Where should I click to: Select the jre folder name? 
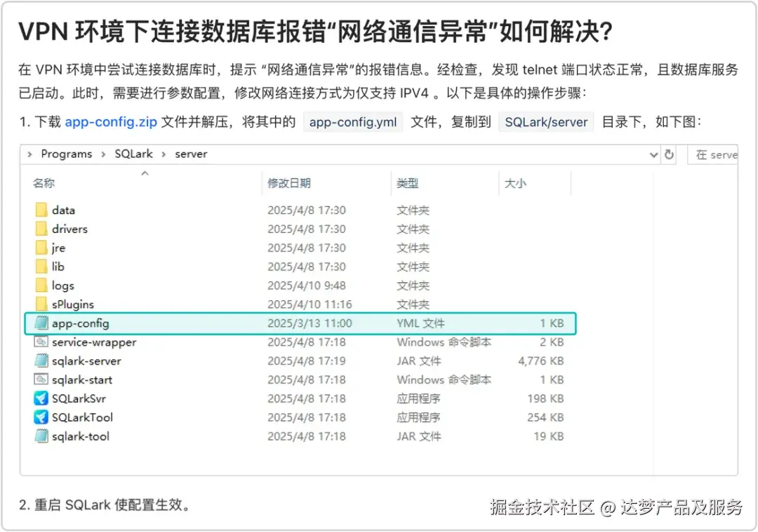pyautogui.click(x=58, y=248)
